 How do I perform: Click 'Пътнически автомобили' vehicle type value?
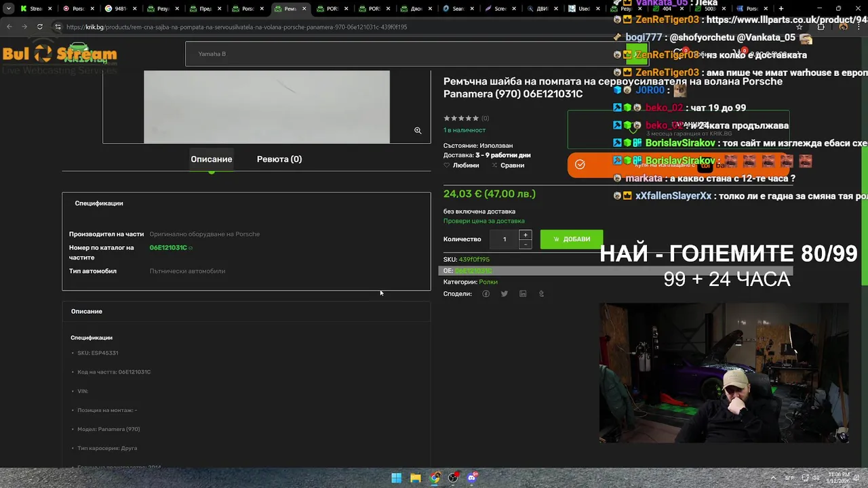(187, 271)
